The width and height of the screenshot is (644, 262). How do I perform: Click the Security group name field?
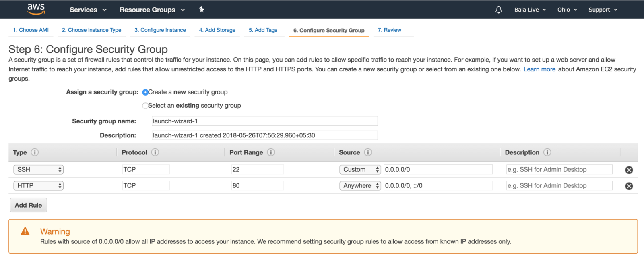click(264, 121)
